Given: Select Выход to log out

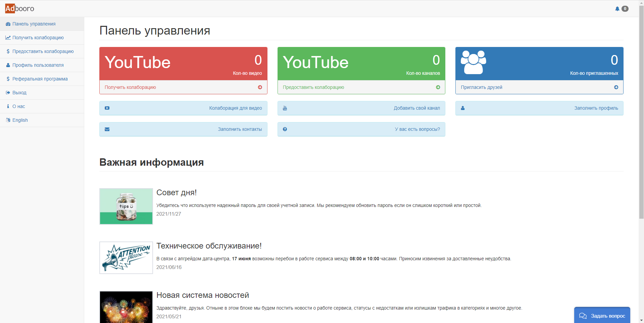Looking at the screenshot, I should pyautogui.click(x=42, y=93).
